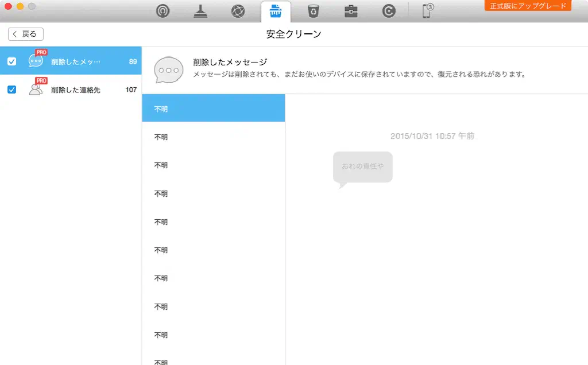Select 削除したメッセージ category in sidebar
588x365 pixels.
(x=75, y=61)
